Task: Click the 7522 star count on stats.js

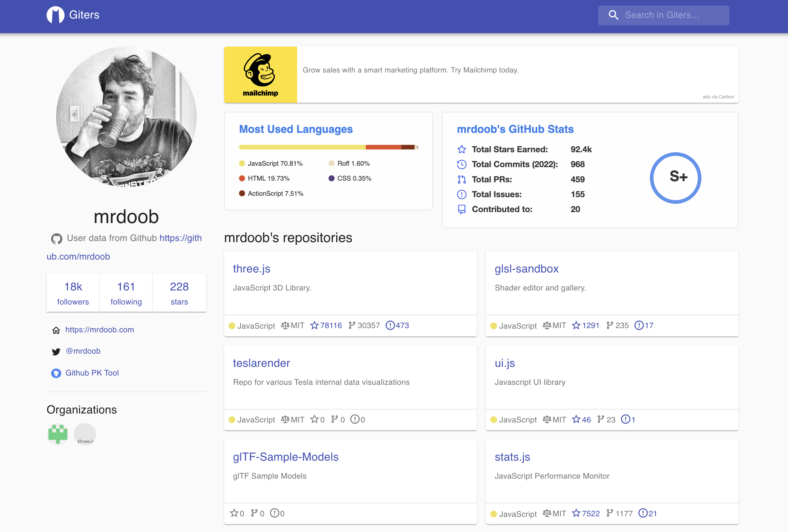Action: click(x=591, y=513)
